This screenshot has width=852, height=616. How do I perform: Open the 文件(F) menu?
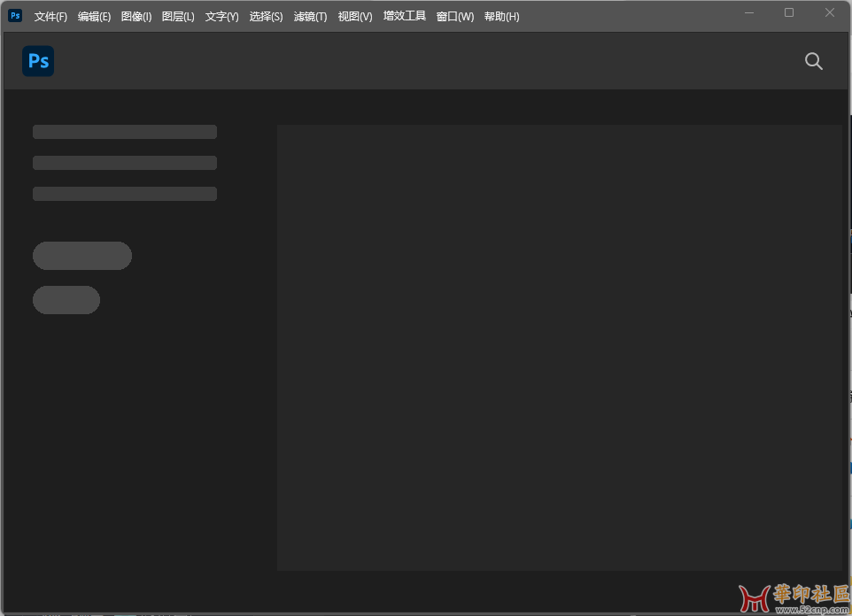pyautogui.click(x=50, y=16)
